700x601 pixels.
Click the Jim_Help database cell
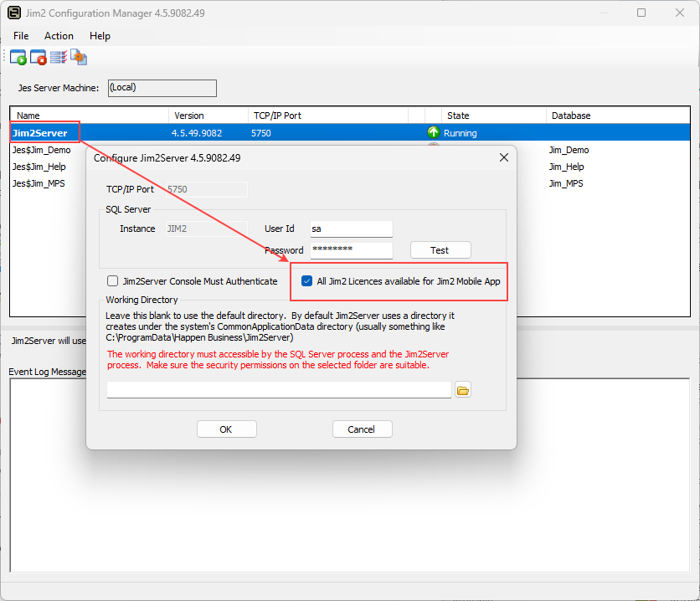[x=567, y=167]
